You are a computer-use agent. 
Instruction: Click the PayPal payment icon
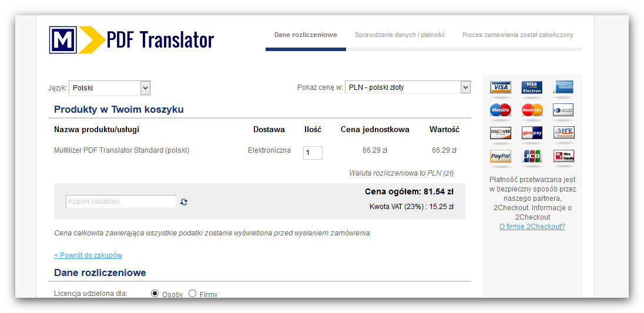[x=500, y=156]
